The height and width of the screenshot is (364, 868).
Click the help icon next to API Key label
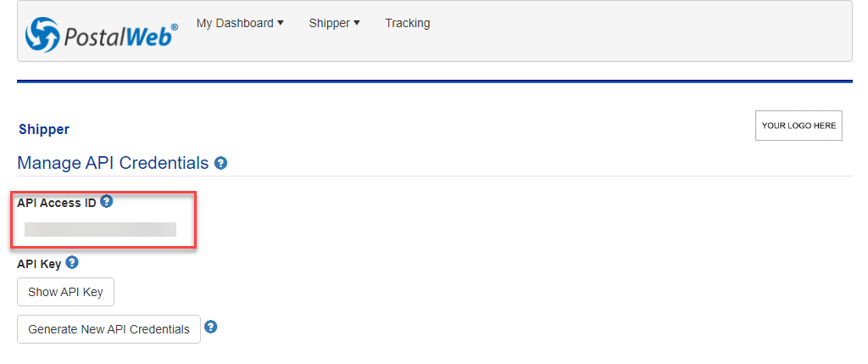[x=71, y=262]
